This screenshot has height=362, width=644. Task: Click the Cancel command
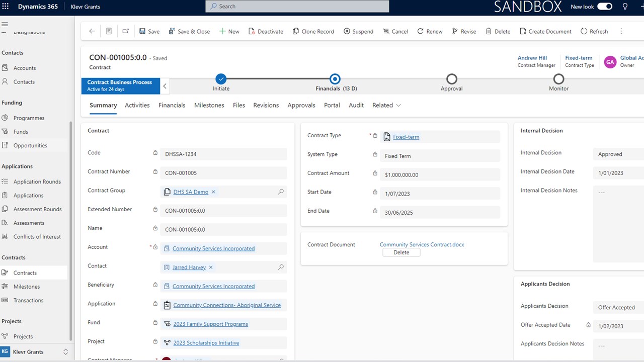[395, 31]
